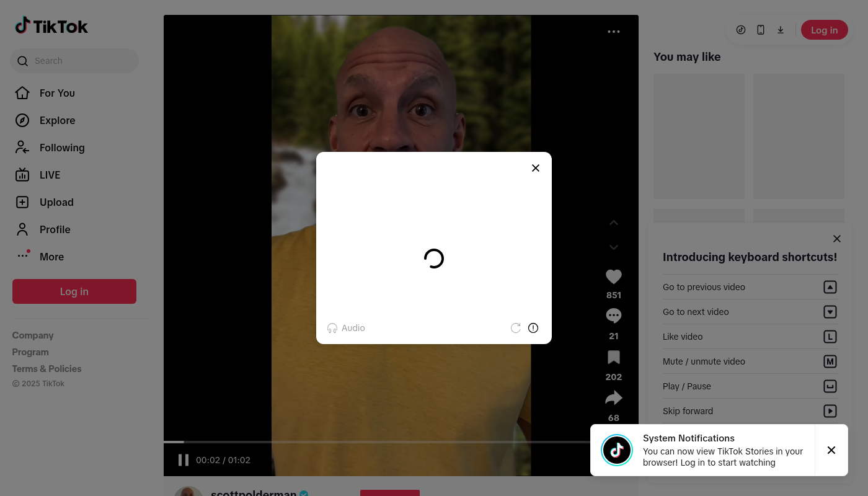Viewport: 868px width, 496px height.
Task: Click the refresh icon in captcha dialog
Action: [x=515, y=328]
